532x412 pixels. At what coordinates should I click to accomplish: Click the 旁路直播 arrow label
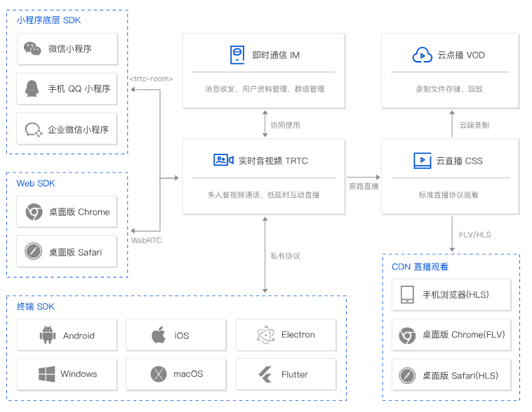(364, 186)
